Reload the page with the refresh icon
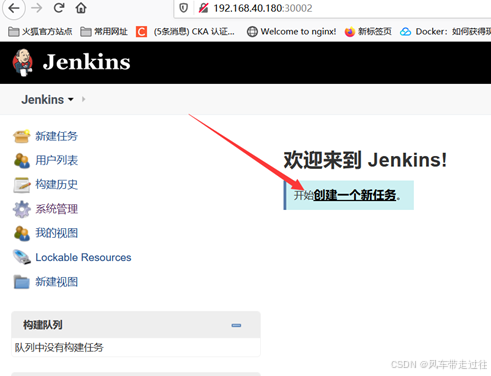The height and width of the screenshot is (376, 491). tap(59, 8)
